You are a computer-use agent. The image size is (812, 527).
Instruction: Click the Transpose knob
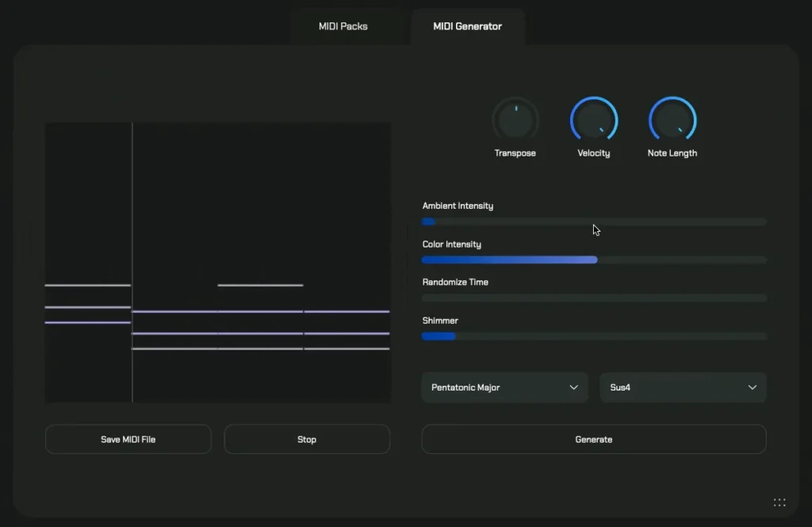(515, 121)
